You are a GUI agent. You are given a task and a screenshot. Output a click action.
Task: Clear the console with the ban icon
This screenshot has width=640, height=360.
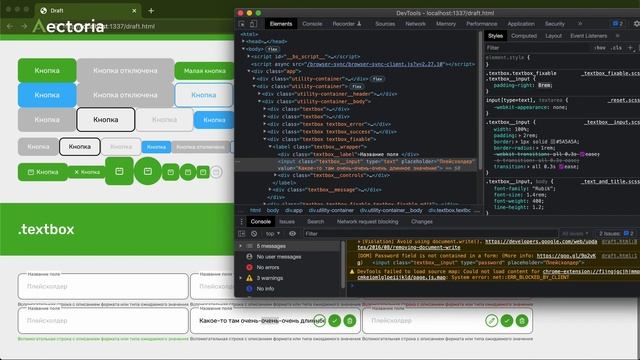pyautogui.click(x=254, y=234)
